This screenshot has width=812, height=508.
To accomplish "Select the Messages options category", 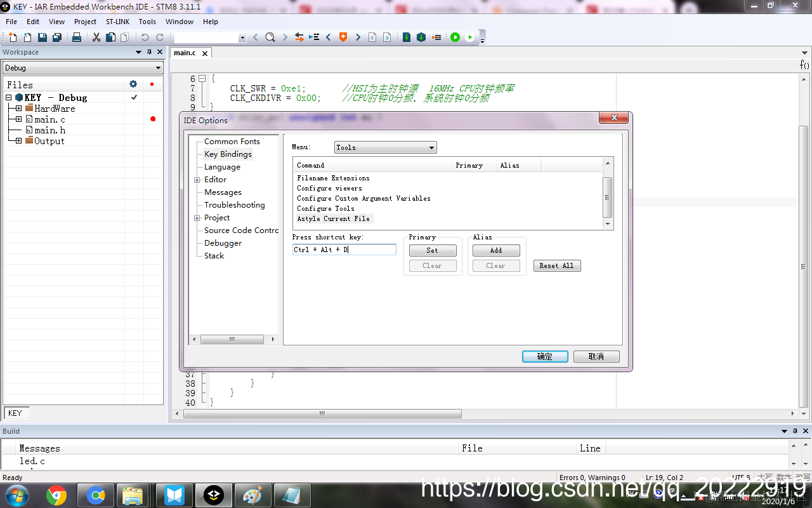I will point(223,192).
